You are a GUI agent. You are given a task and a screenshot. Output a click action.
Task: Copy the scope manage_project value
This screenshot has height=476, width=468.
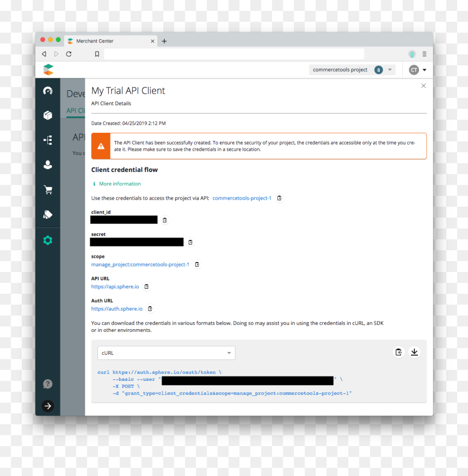197,264
